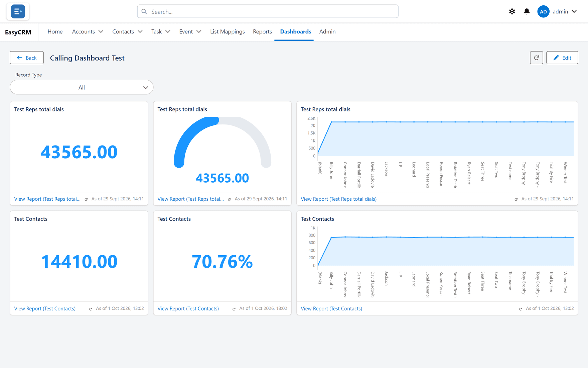Viewport: 588px width, 368px height.
Task: Refresh the 70.76% Test Contacts widget
Action: [234, 309]
